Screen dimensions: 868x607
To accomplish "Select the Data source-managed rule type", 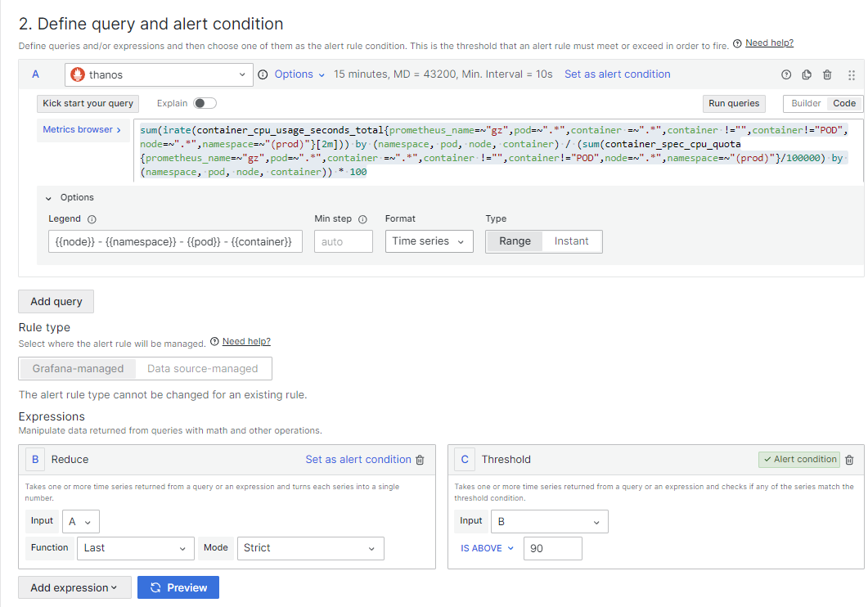I will pos(203,368).
